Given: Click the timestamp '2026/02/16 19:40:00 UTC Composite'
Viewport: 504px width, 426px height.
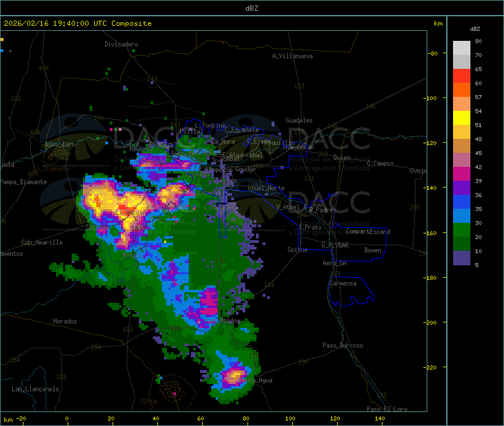Looking at the screenshot, I should (x=77, y=24).
